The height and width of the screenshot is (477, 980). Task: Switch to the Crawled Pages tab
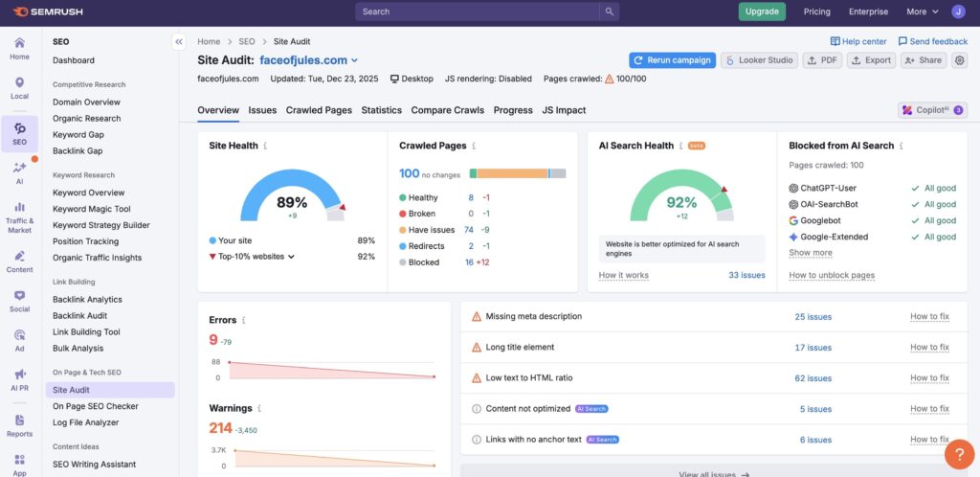pos(319,110)
